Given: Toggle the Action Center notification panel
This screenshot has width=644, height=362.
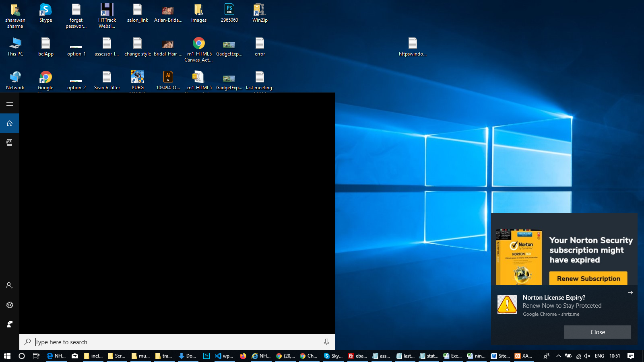Looking at the screenshot, I should click(x=631, y=356).
